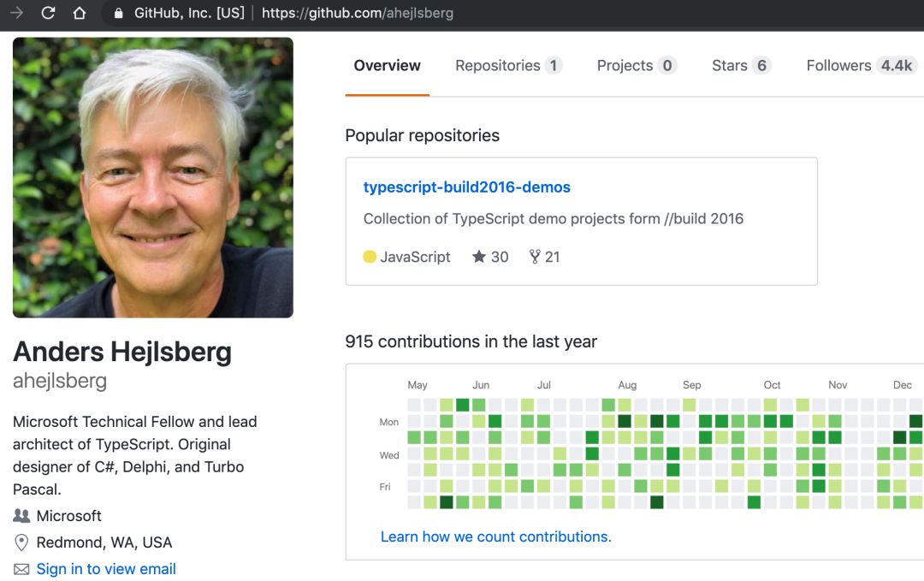Click the Redmond, WA, USA location text
Viewport: 924px width, 581px height.
coord(104,542)
